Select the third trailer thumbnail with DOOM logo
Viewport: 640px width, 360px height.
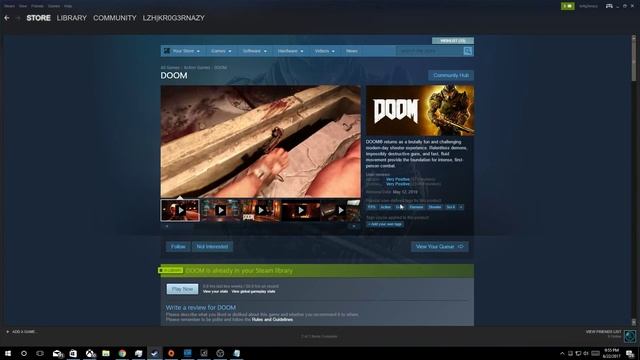[x=260, y=210]
